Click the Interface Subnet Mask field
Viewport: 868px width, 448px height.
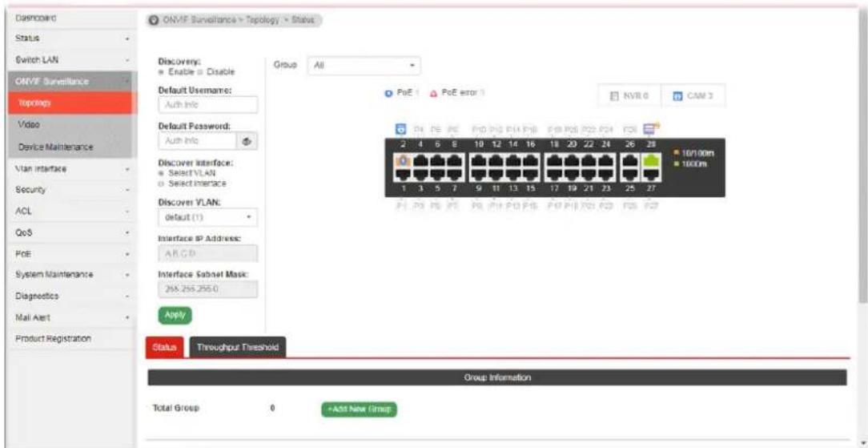[207, 289]
